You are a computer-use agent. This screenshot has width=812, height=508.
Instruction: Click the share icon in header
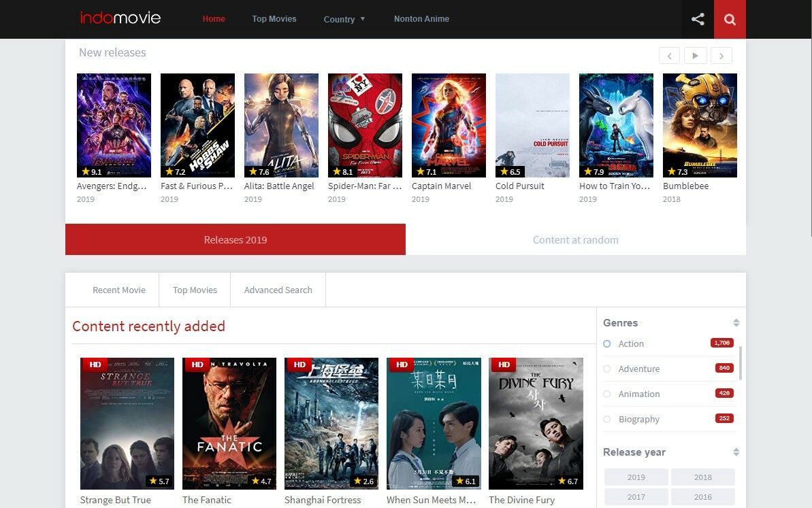click(x=698, y=19)
